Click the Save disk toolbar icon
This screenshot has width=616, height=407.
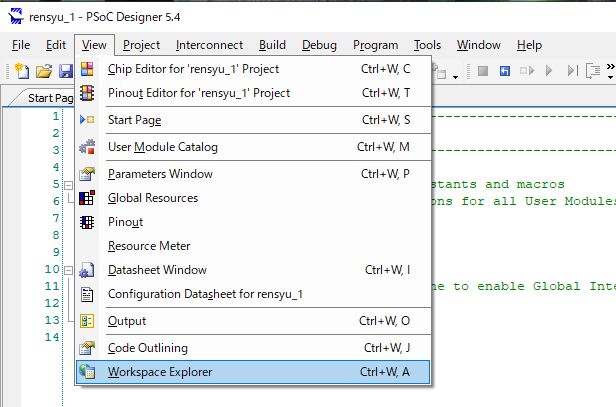pos(66,71)
